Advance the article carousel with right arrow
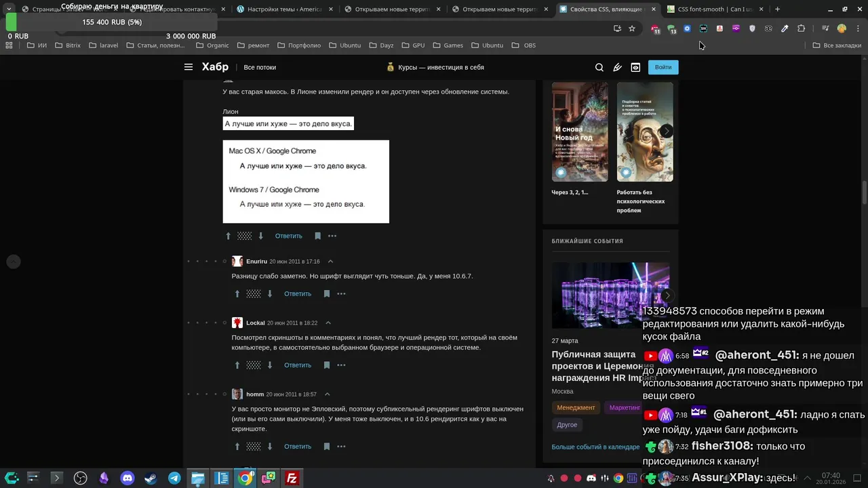The width and height of the screenshot is (868, 488). coord(667,131)
